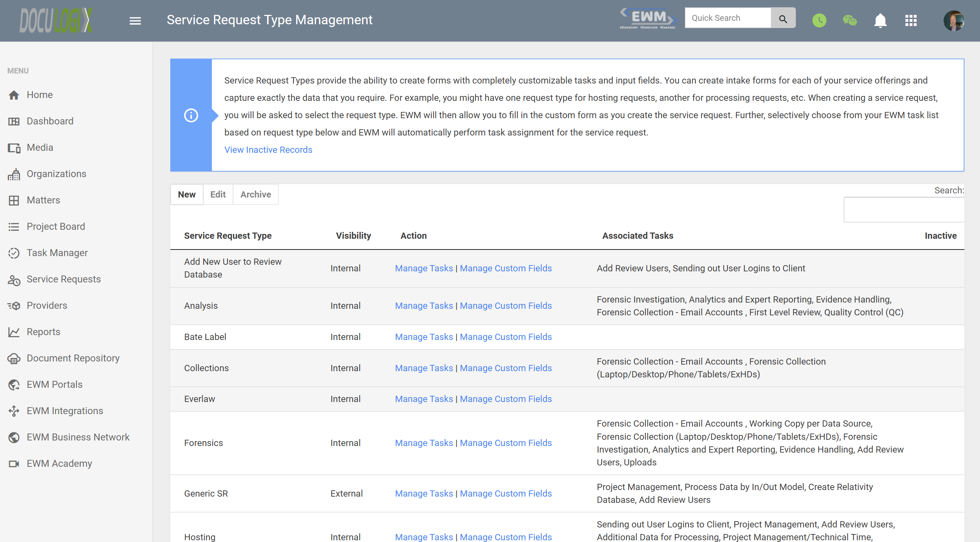980x542 pixels.
Task: Click Manage Tasks for Forensics row
Action: tap(424, 443)
